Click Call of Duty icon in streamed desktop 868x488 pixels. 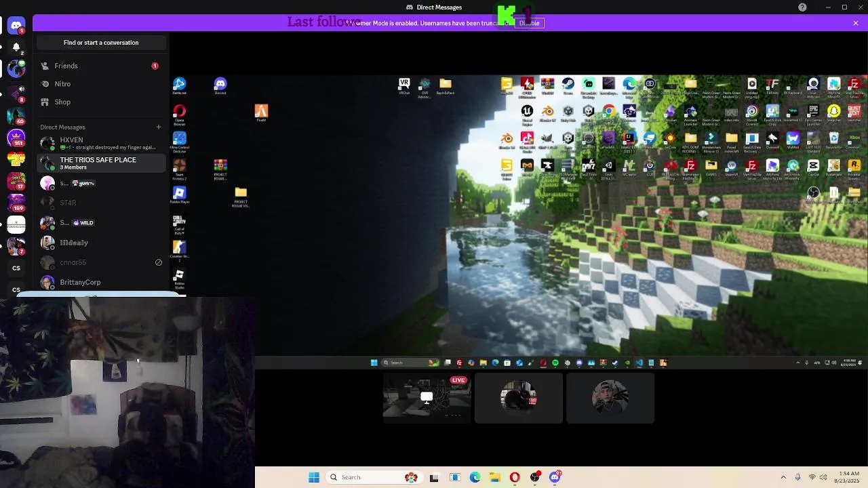tap(179, 224)
